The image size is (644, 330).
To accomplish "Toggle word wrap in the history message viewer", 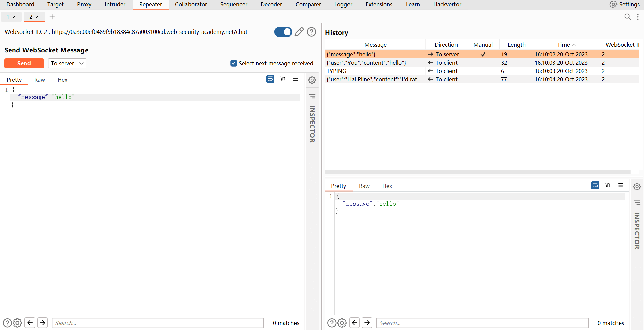I will tap(595, 185).
